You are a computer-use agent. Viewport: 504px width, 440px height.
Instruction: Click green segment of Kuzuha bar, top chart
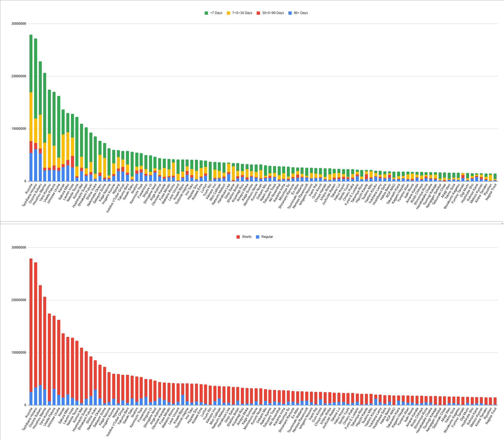(31, 64)
